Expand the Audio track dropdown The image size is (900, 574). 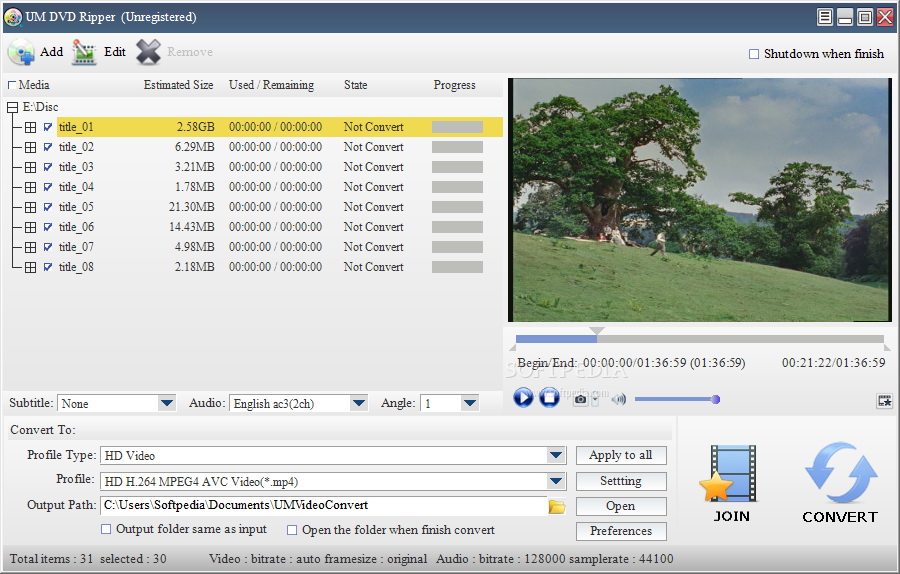(x=358, y=403)
